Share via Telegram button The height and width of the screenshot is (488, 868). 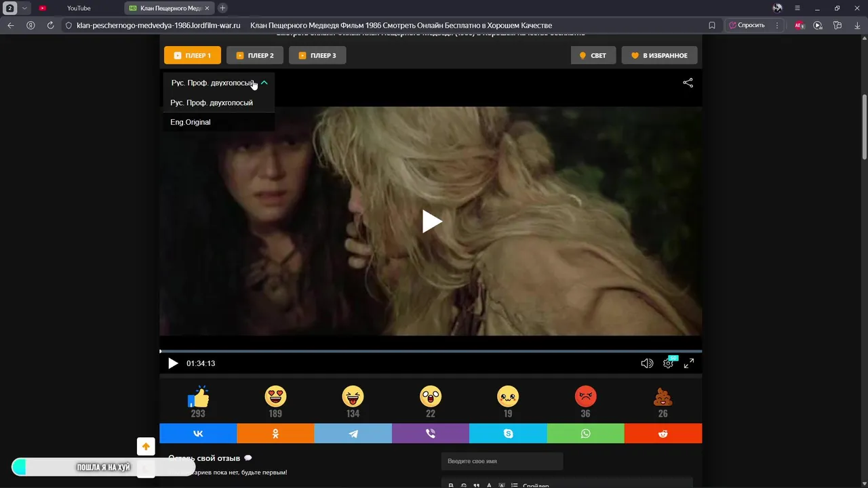353,434
